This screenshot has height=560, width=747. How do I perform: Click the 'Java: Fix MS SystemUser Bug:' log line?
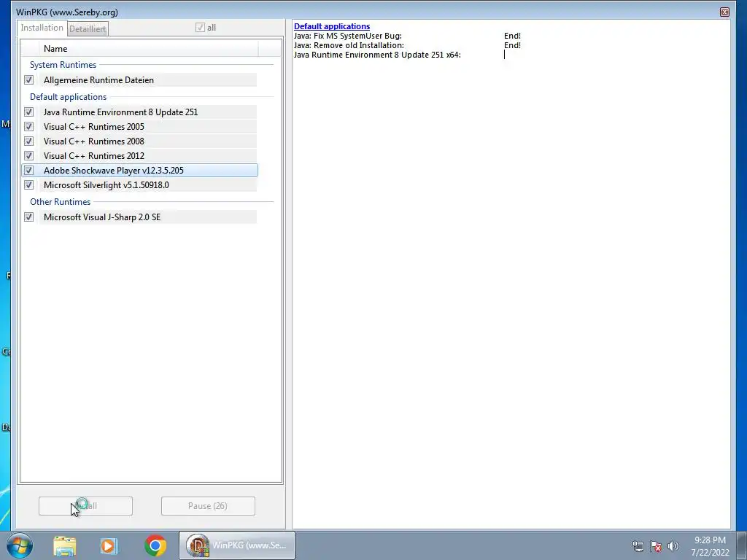[x=348, y=36]
